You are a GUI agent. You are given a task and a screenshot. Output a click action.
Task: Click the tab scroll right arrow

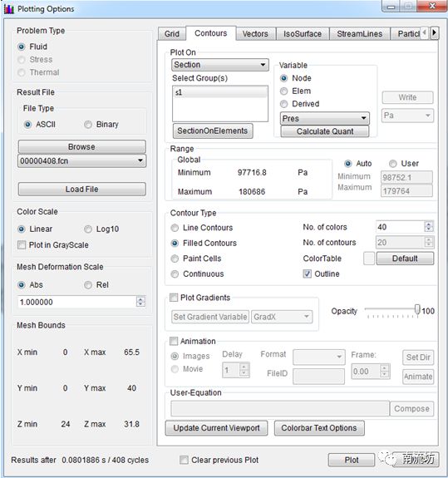[x=435, y=32]
